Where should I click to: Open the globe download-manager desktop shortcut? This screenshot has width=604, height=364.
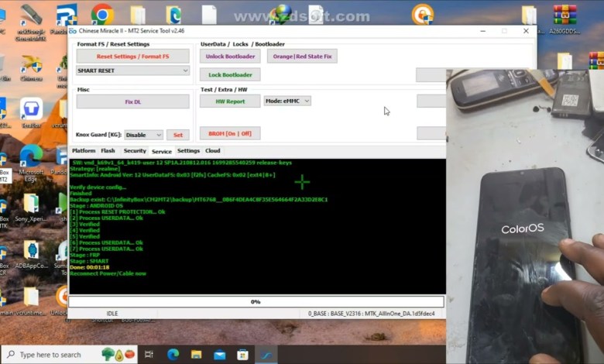pos(281,14)
